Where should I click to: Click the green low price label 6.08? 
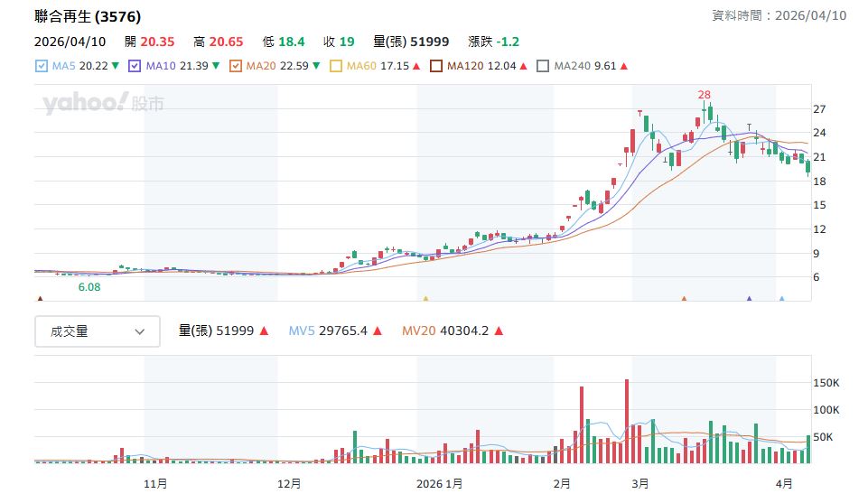point(89,286)
